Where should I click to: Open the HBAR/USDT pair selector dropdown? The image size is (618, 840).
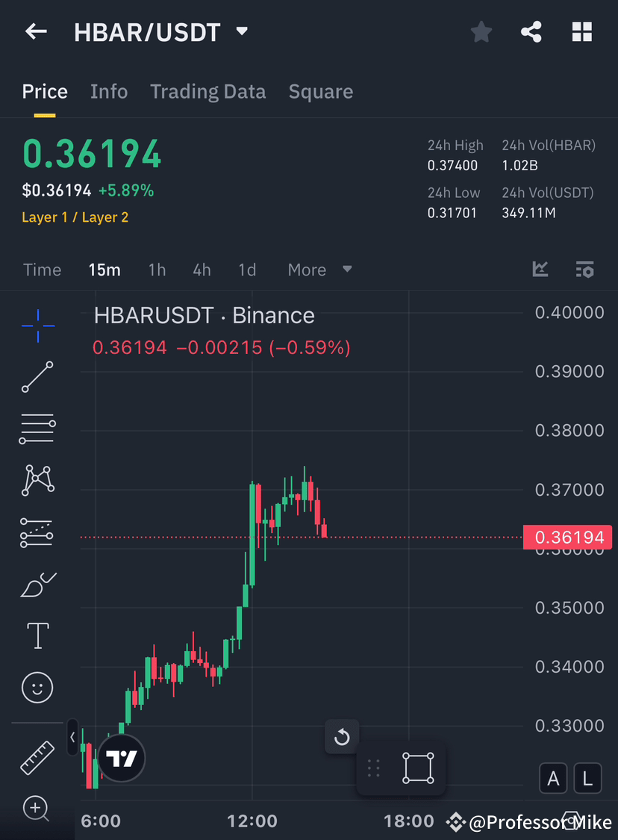(x=242, y=31)
